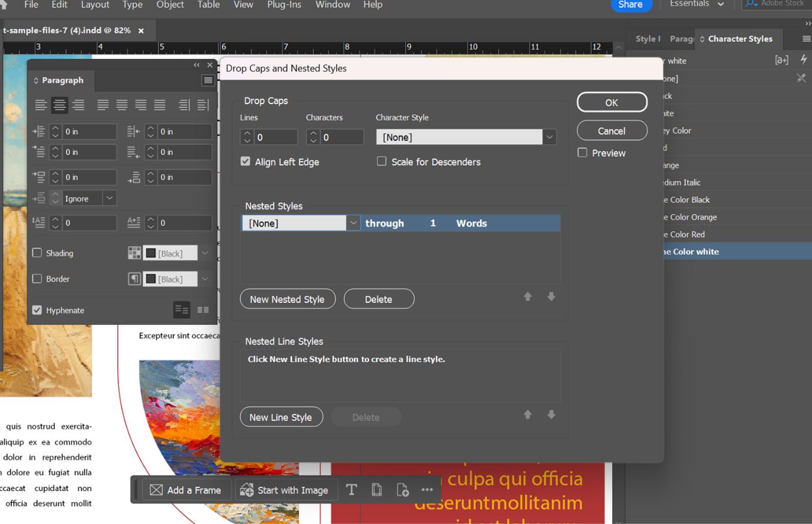Open the Border color dropdown arrow
The image size is (812, 524).
click(x=205, y=279)
